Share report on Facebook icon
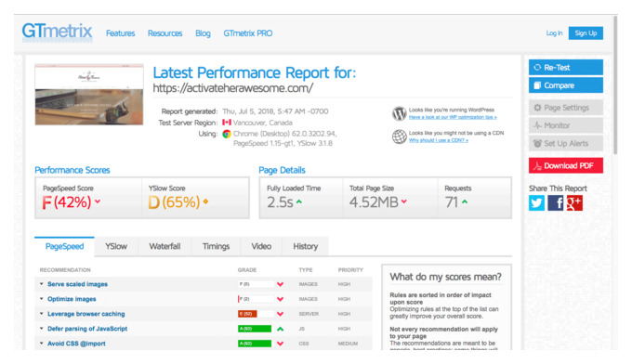 556,203
